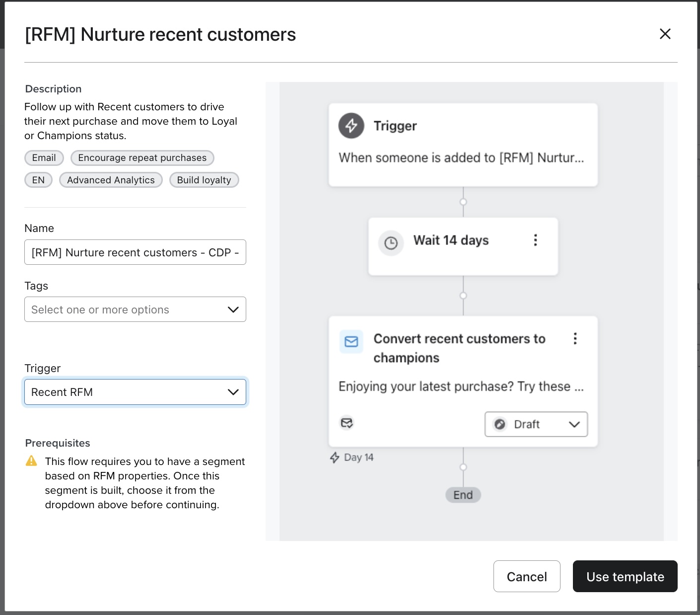Image resolution: width=700 pixels, height=615 pixels.
Task: Click the Day 14 lightning marker
Action: coord(335,458)
